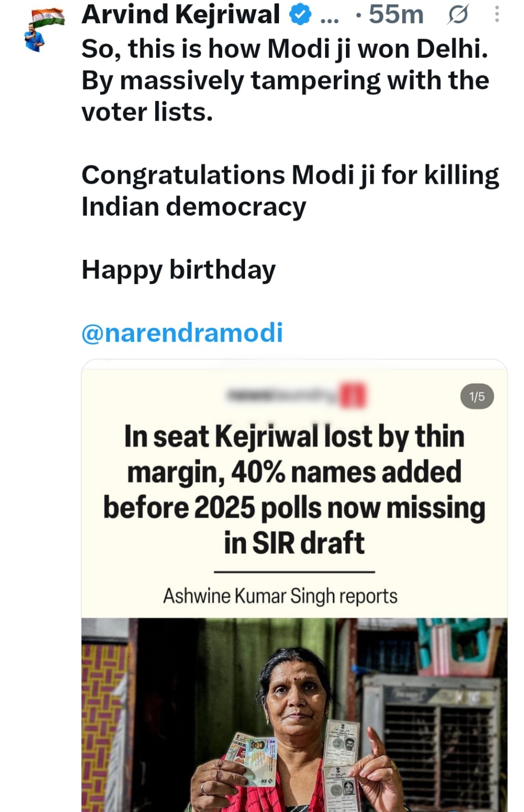Click the blurred publication logo

coord(296,396)
